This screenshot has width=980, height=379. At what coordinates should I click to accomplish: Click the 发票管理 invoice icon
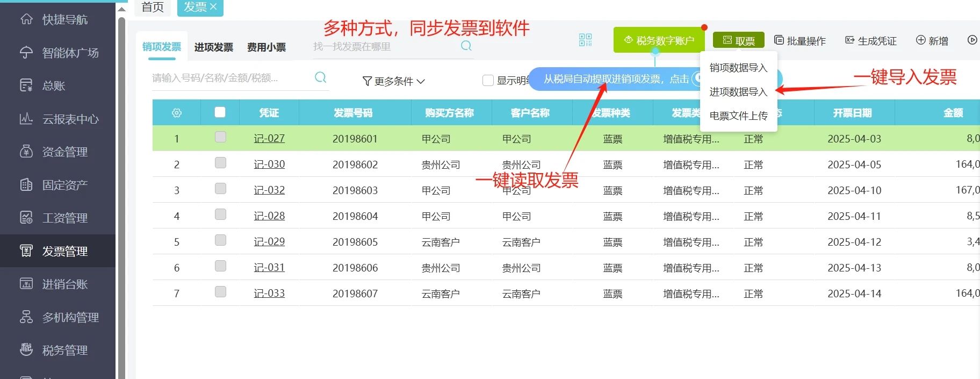26,251
